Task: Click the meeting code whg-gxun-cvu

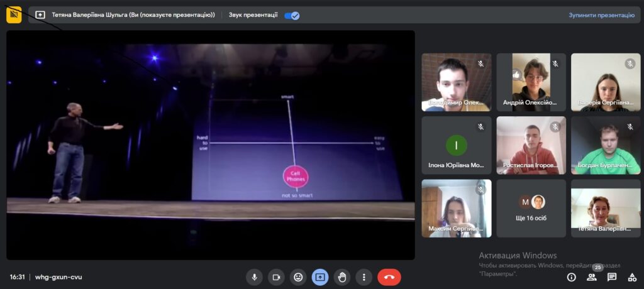Action: click(58, 277)
